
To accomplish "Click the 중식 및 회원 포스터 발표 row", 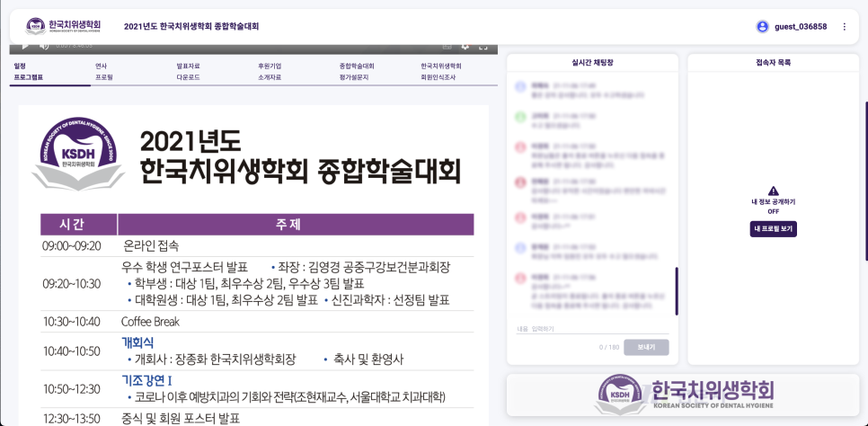I will click(x=181, y=418).
